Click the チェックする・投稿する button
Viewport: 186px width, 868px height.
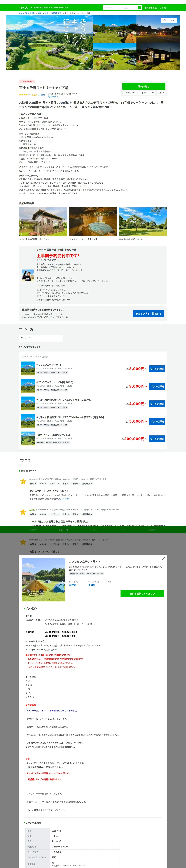point(148,313)
